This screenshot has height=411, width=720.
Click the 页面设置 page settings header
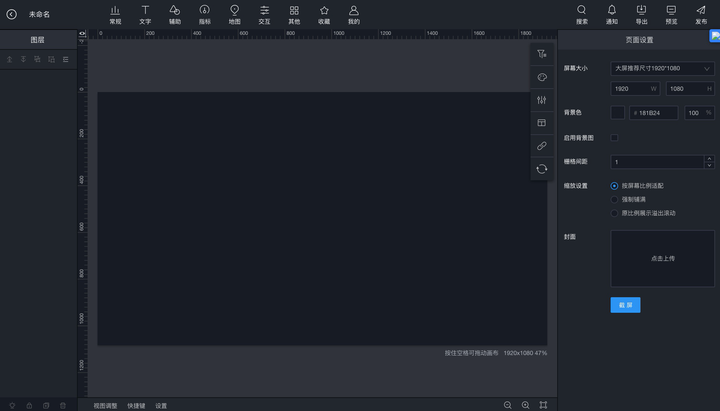click(x=639, y=40)
